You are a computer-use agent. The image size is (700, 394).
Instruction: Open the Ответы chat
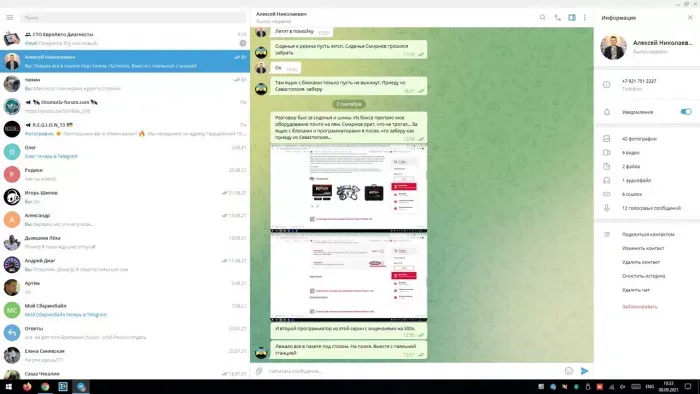pyautogui.click(x=125, y=332)
